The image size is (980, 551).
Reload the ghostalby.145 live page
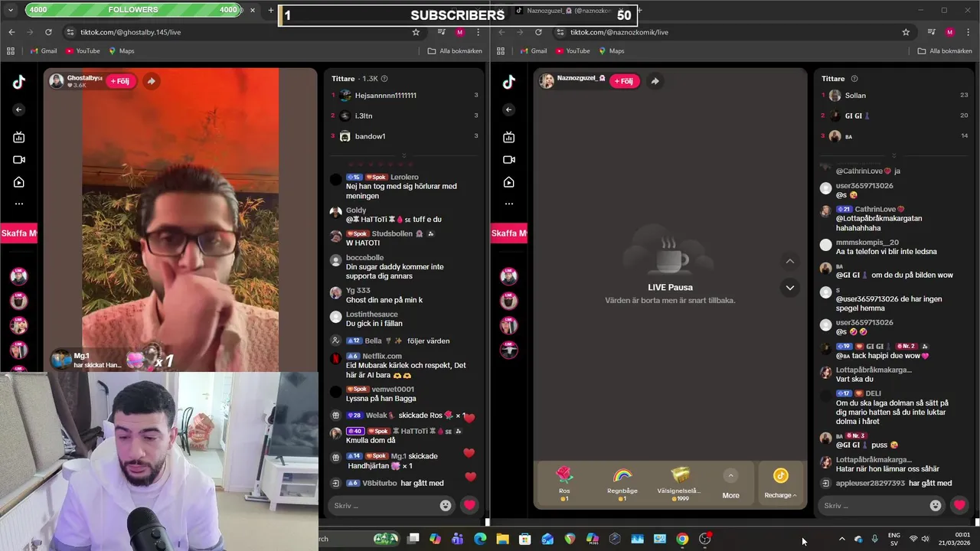48,32
